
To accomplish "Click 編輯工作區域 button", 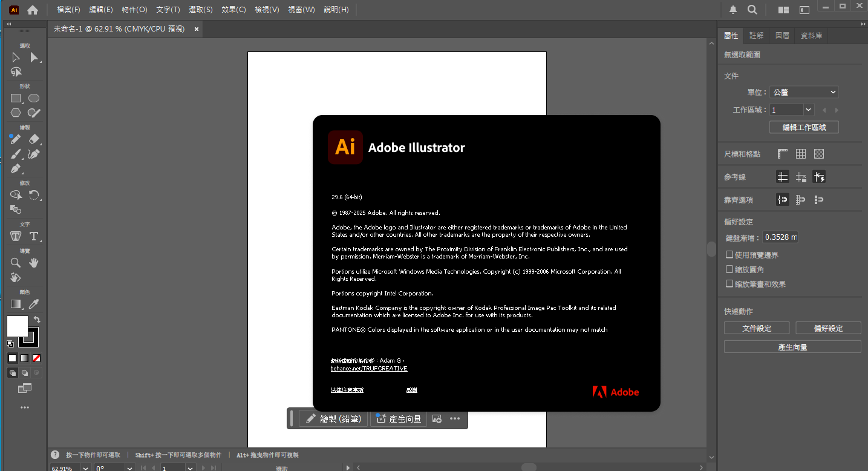I will point(804,127).
